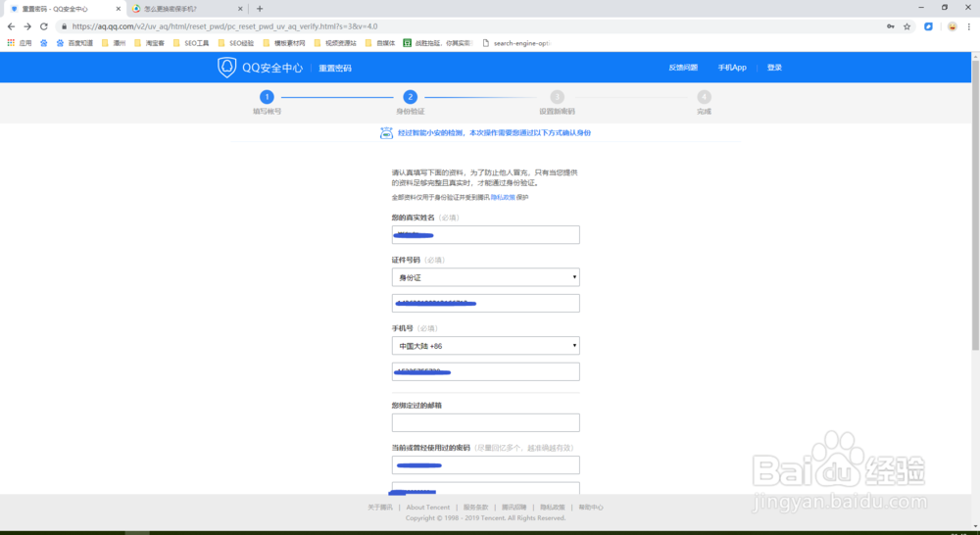This screenshot has width=980, height=535.
Task: Open the 战胜拖延 green bookmark
Action: 437,43
